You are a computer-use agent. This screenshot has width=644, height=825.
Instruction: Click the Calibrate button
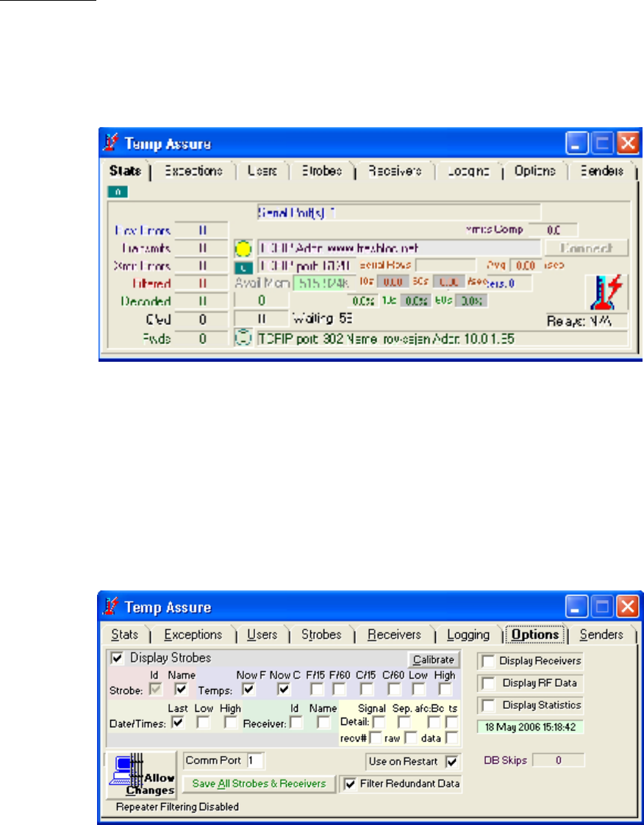click(x=434, y=660)
